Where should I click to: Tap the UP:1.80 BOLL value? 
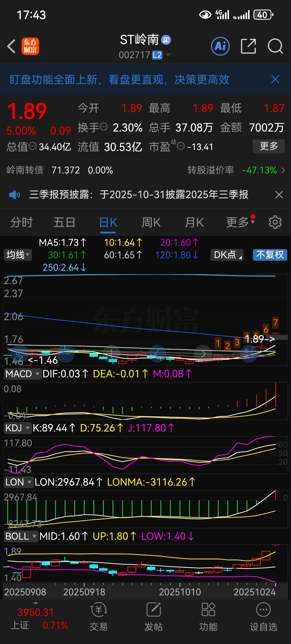114,536
